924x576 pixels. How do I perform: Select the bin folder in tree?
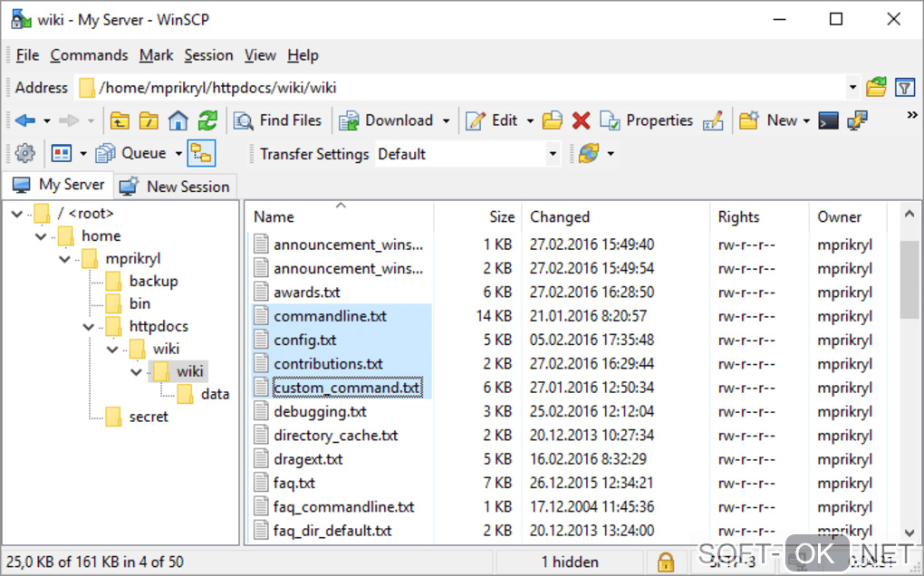(140, 304)
